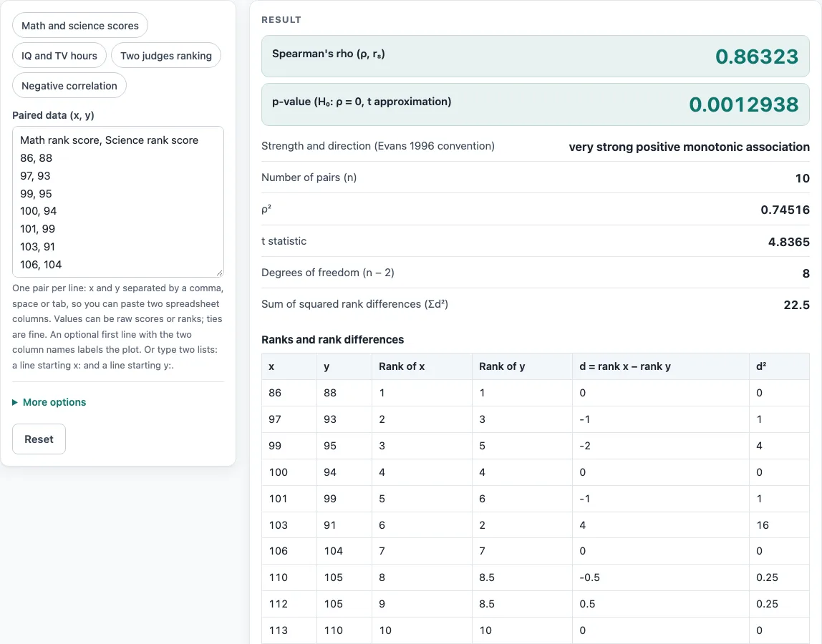The width and height of the screenshot is (822, 644).
Task: Load the Math and science scores example
Action: (x=80, y=26)
